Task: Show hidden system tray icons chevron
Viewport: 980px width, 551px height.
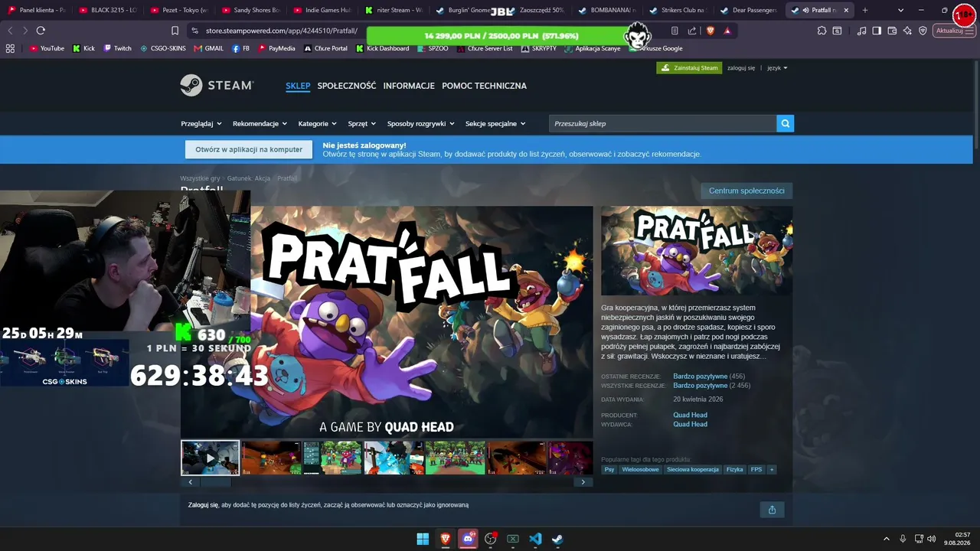Action: click(887, 539)
